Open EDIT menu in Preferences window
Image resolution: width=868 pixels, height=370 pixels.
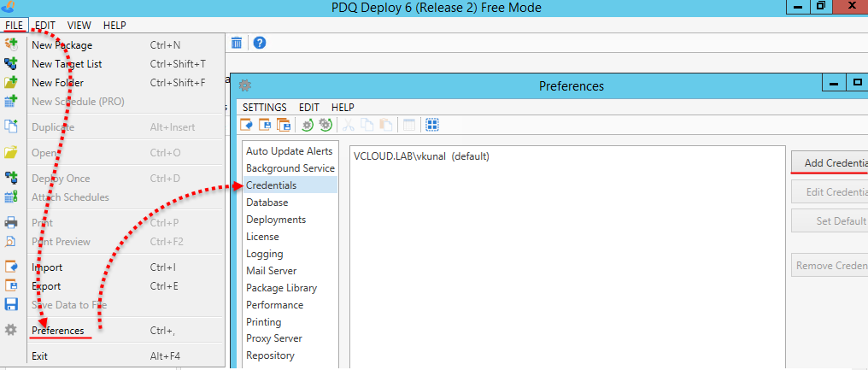tap(309, 108)
